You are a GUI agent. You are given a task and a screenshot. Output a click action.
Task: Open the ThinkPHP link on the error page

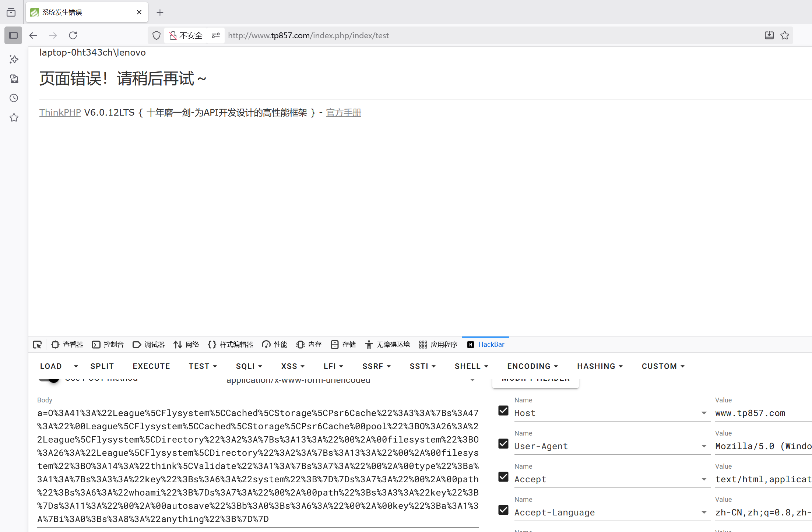(60, 112)
